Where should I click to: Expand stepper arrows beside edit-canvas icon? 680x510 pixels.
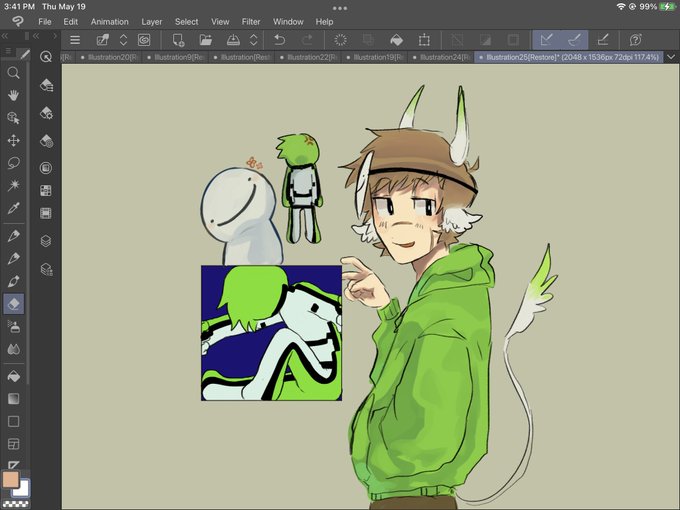click(x=123, y=40)
